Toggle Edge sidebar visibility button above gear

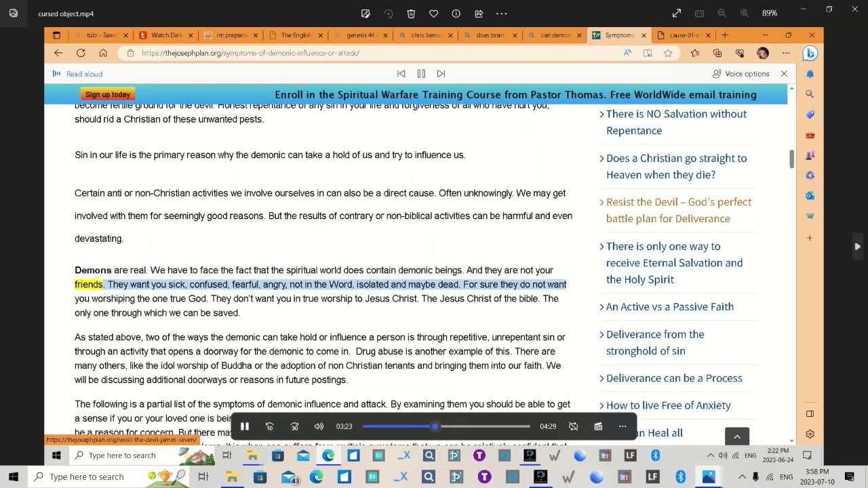pos(810,413)
